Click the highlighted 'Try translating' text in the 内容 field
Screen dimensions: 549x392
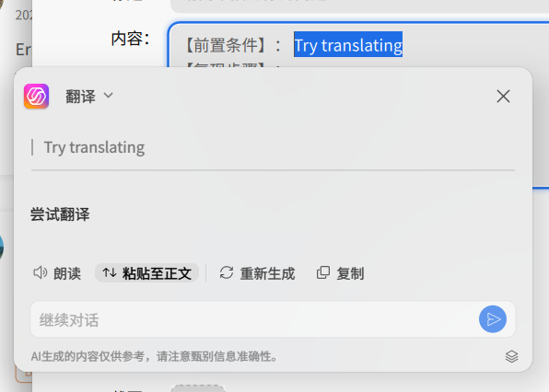(x=348, y=45)
